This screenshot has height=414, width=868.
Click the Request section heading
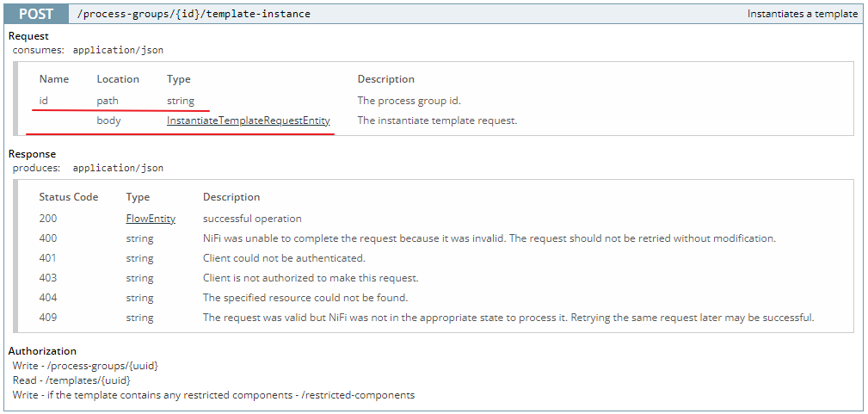click(x=28, y=36)
